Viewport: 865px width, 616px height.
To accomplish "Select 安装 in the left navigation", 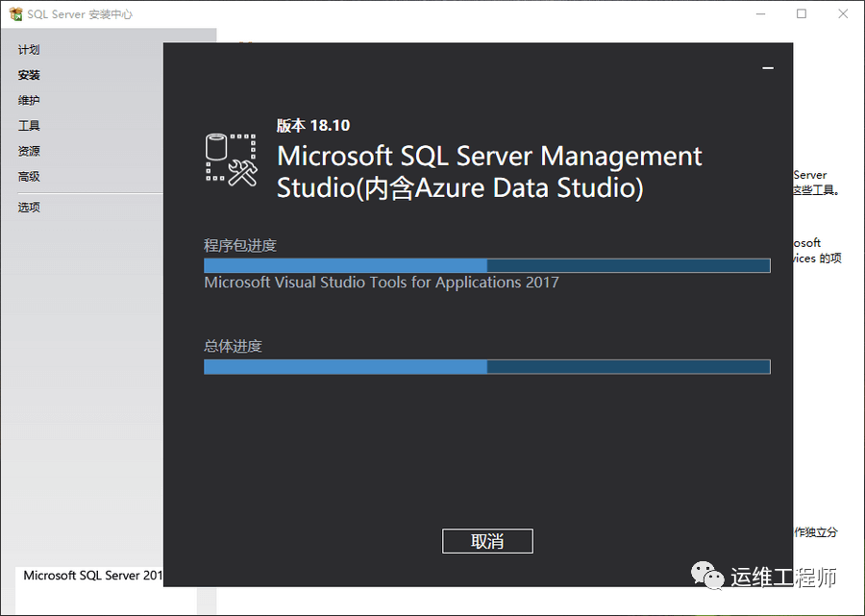I will 29,75.
